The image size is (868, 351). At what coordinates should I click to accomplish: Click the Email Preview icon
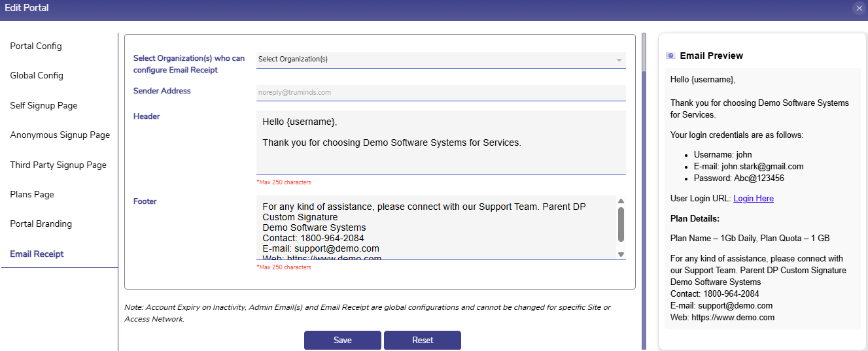coord(670,56)
